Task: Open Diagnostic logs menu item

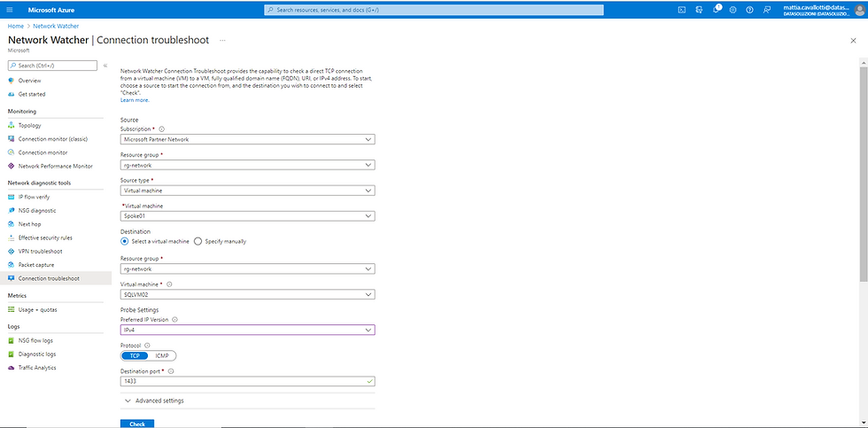Action: pyautogui.click(x=37, y=354)
